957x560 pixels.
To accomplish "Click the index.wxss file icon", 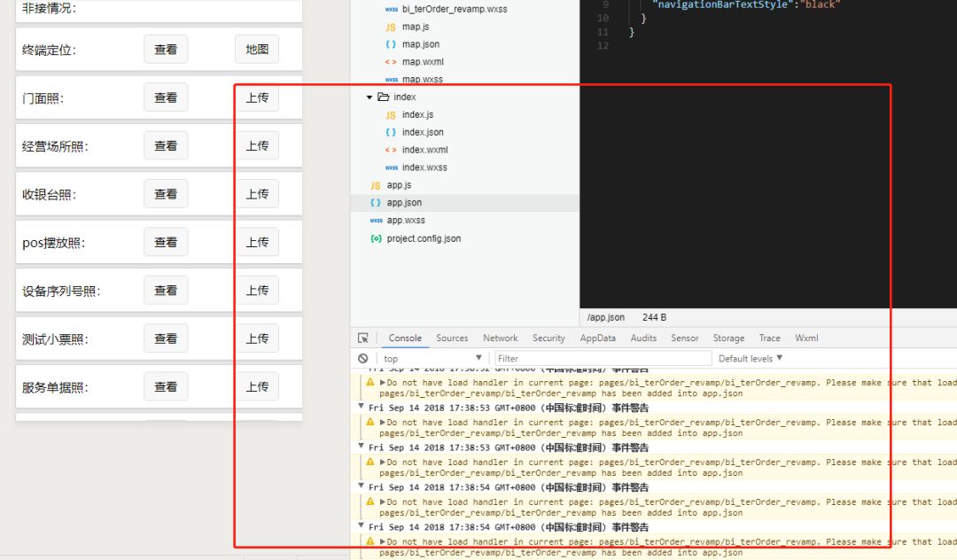I will pos(392,167).
